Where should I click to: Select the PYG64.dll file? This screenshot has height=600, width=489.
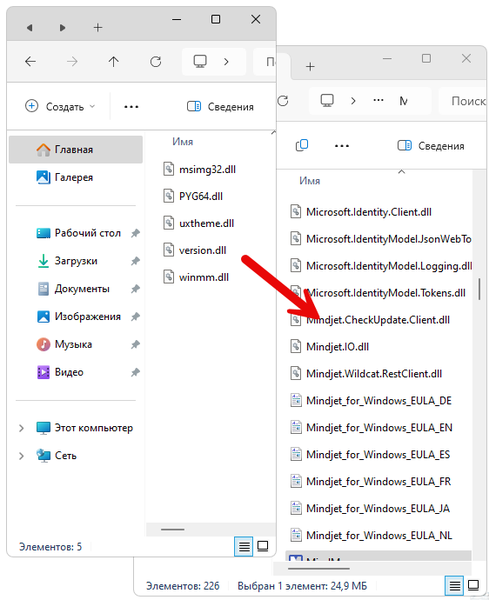[193, 196]
